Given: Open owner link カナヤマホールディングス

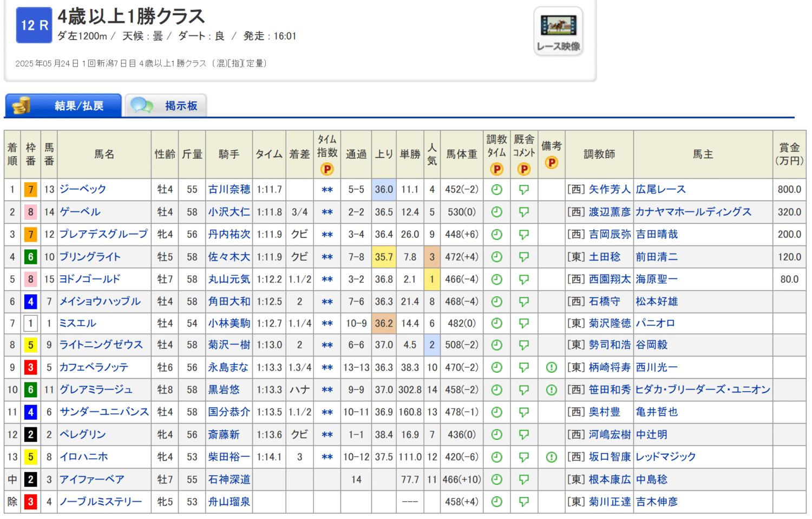Looking at the screenshot, I should point(693,212).
